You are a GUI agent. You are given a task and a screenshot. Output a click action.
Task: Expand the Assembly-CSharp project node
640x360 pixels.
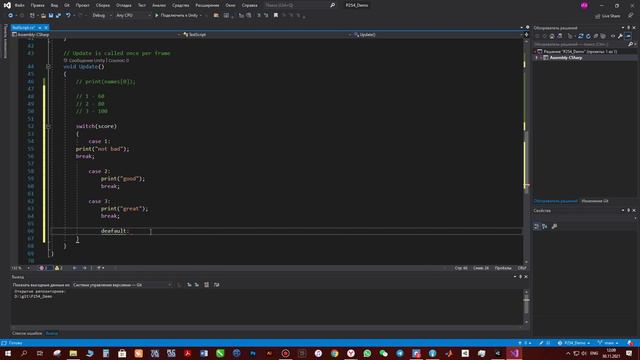(x=537, y=58)
